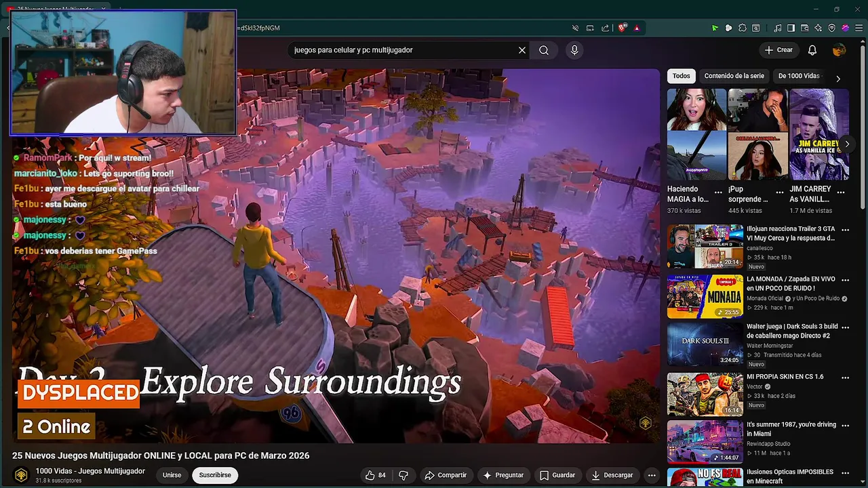Click the Compartir share button
Image resolution: width=868 pixels, height=488 pixels.
(446, 475)
